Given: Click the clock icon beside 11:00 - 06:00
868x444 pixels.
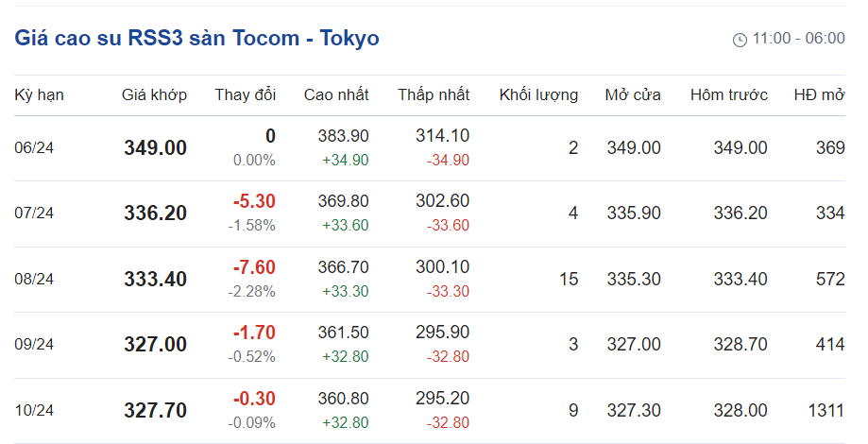Looking at the screenshot, I should pos(740,40).
